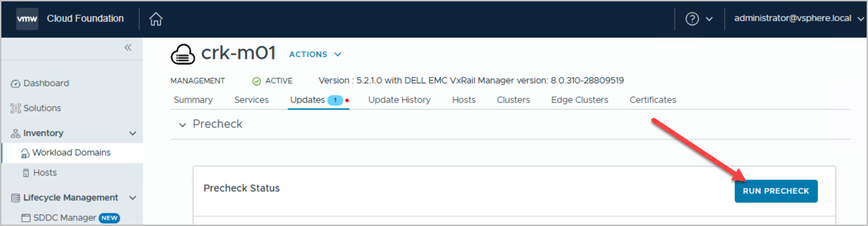Collapse the Inventory section
Image resolution: width=868 pixels, height=226 pixels.
coord(133,134)
